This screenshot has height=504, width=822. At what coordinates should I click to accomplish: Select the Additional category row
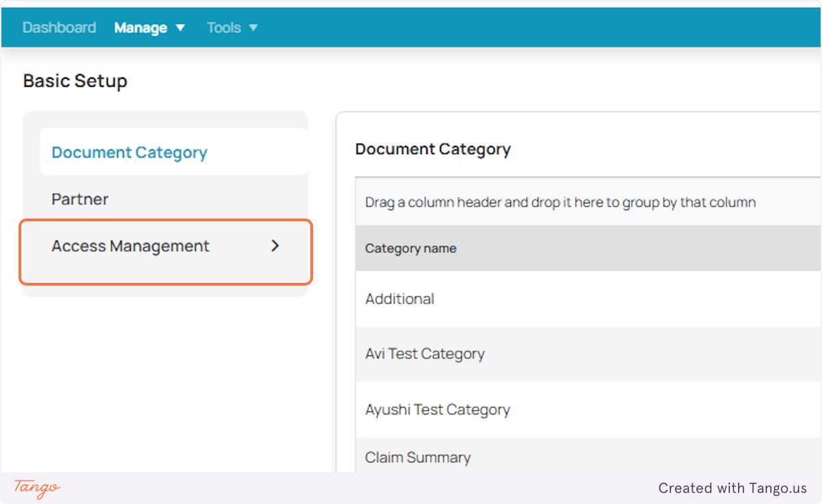[399, 299]
